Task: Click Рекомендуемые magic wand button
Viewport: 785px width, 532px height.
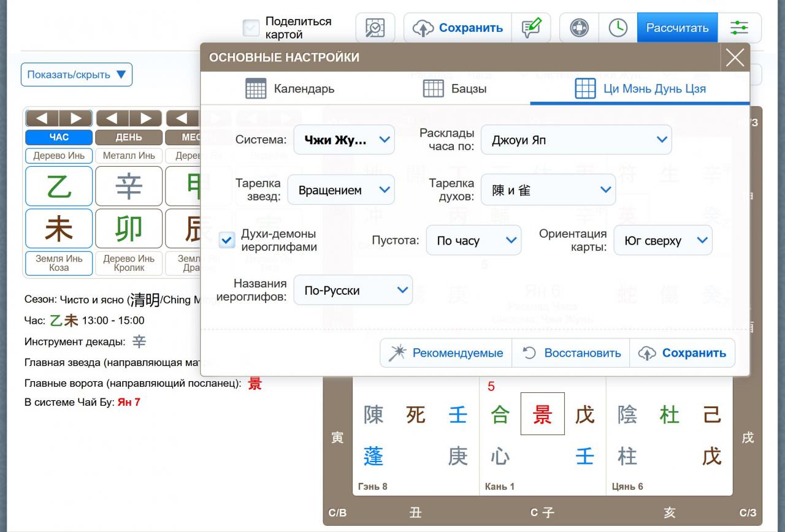Action: click(x=446, y=353)
